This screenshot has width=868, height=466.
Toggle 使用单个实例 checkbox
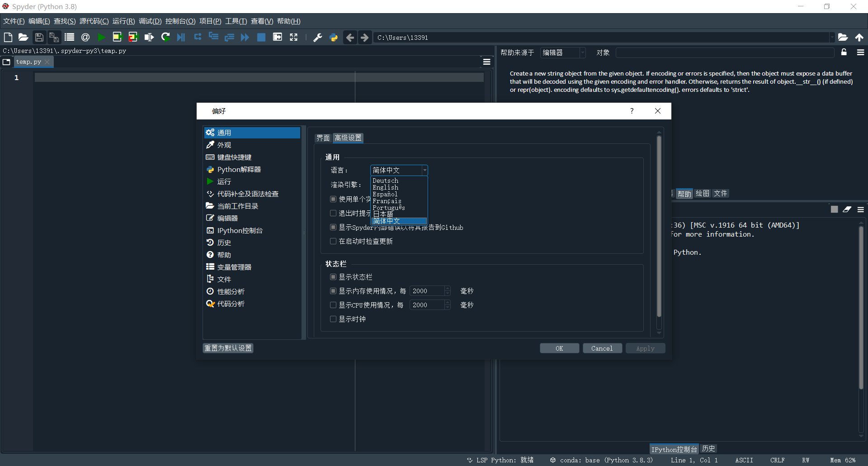coord(333,199)
